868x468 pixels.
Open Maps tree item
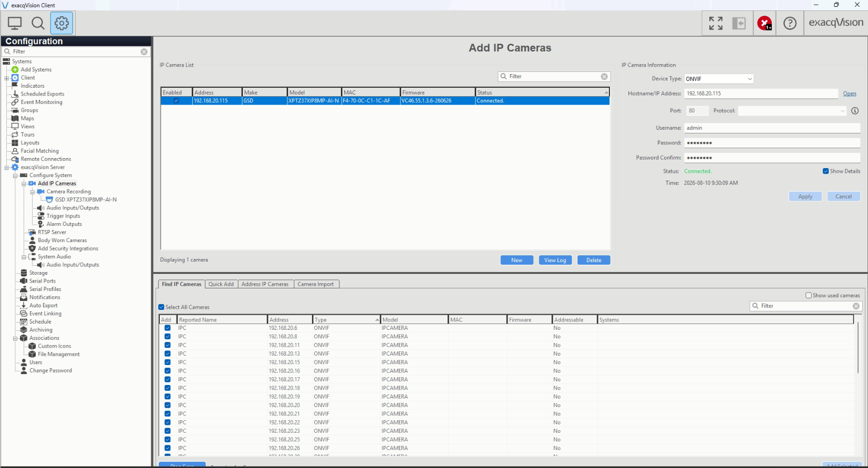pos(27,118)
